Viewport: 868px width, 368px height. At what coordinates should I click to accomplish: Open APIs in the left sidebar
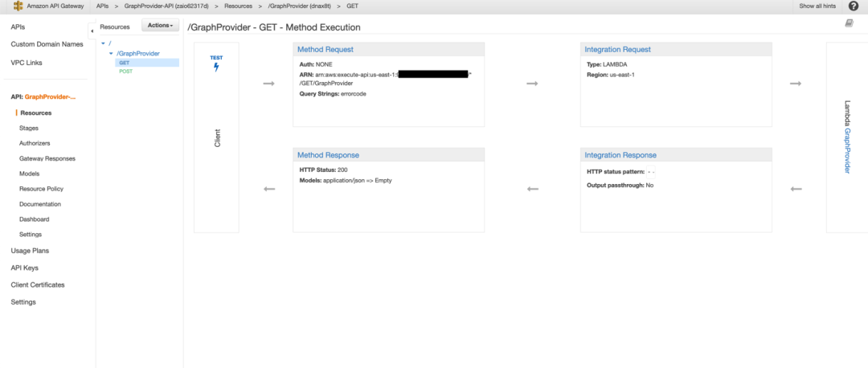coord(18,27)
